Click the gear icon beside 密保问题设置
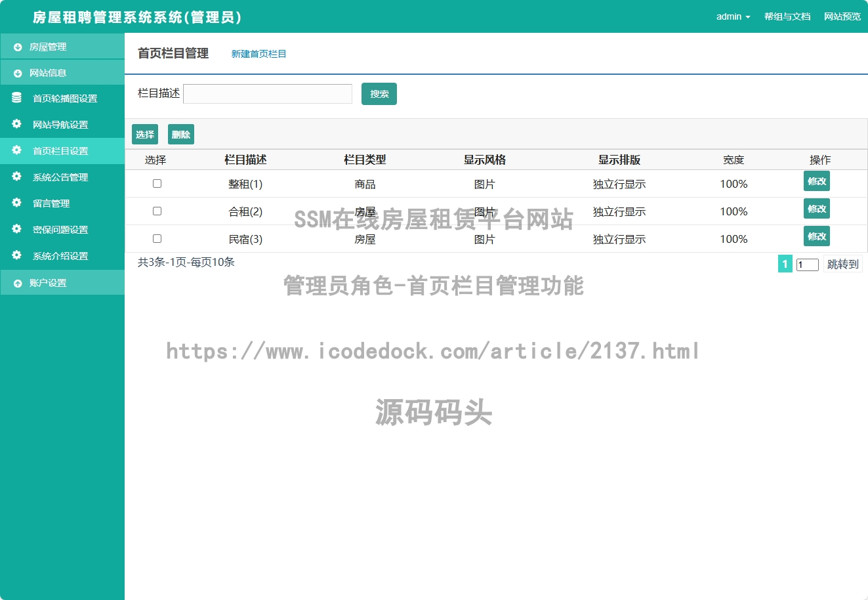Screen dimensions: 868x600 click(x=16, y=229)
